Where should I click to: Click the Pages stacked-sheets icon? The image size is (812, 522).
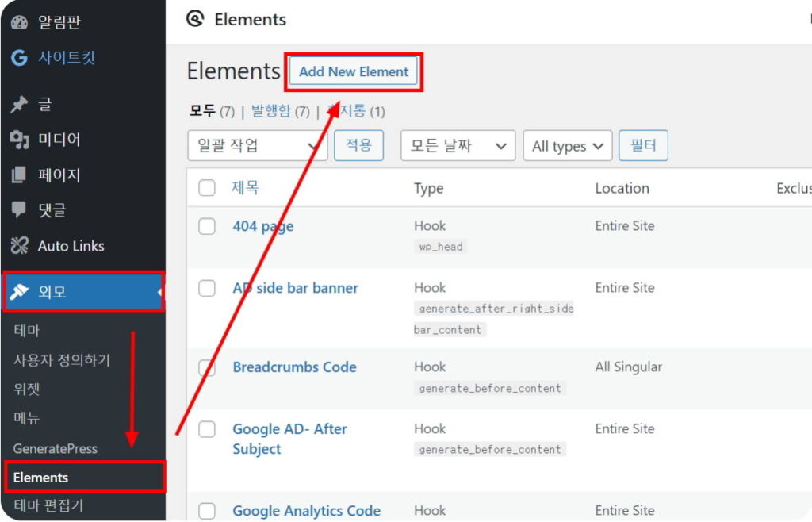[x=20, y=175]
